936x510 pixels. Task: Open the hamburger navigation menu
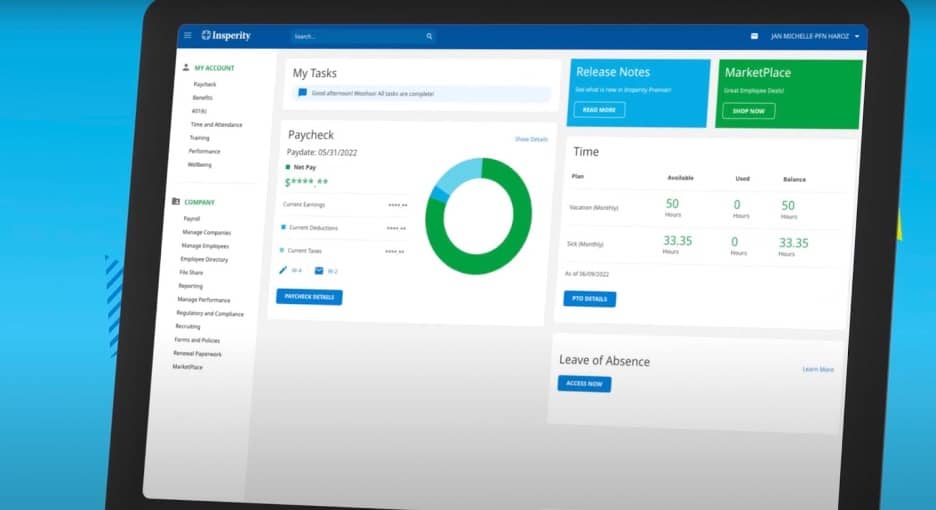187,35
